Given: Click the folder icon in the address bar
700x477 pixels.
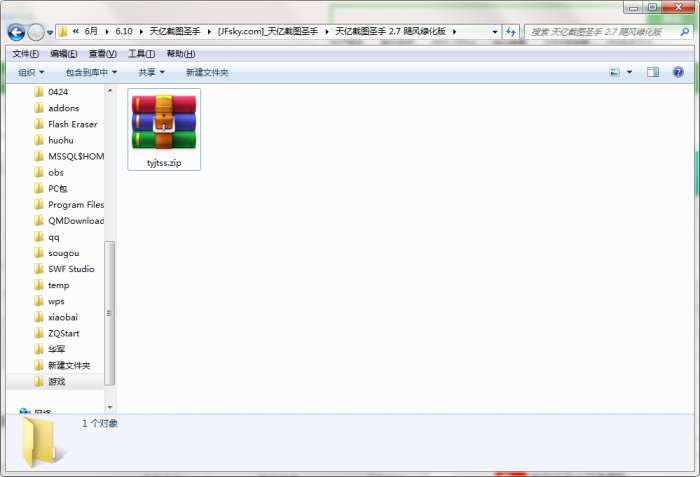Looking at the screenshot, I should click(x=63, y=32).
